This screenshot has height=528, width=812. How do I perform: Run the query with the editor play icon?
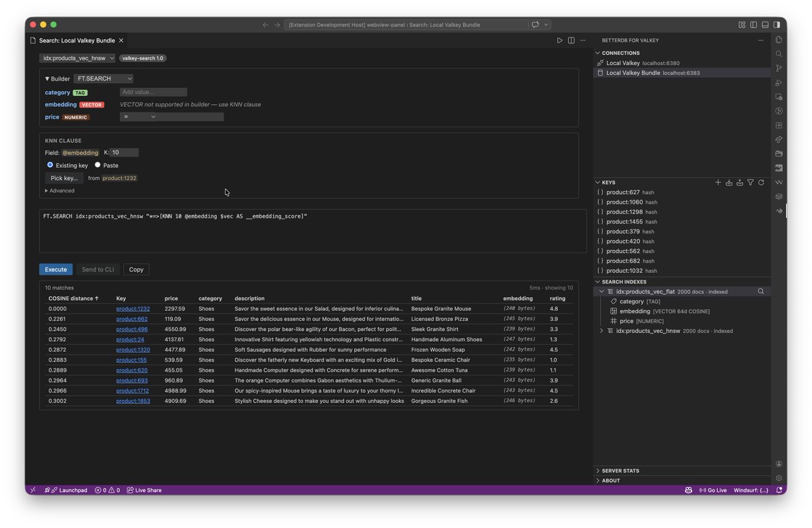559,41
